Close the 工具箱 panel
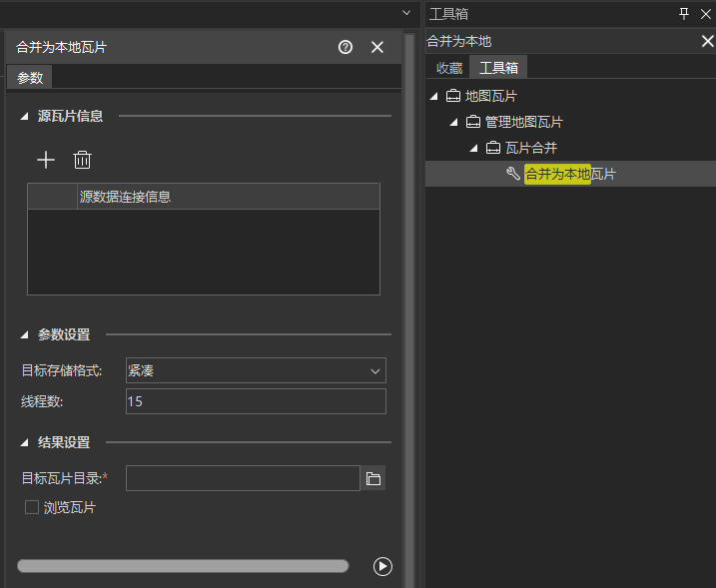716x588 pixels. click(705, 14)
